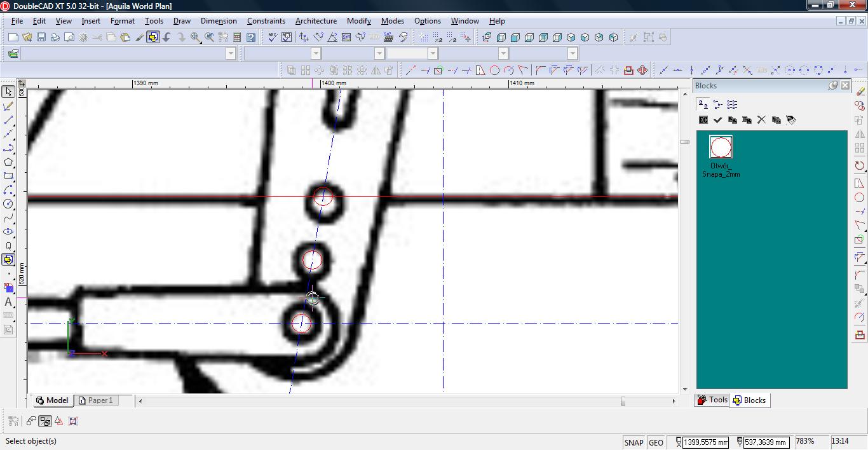
Task: Click the Help question mark icon
Action: (251, 37)
